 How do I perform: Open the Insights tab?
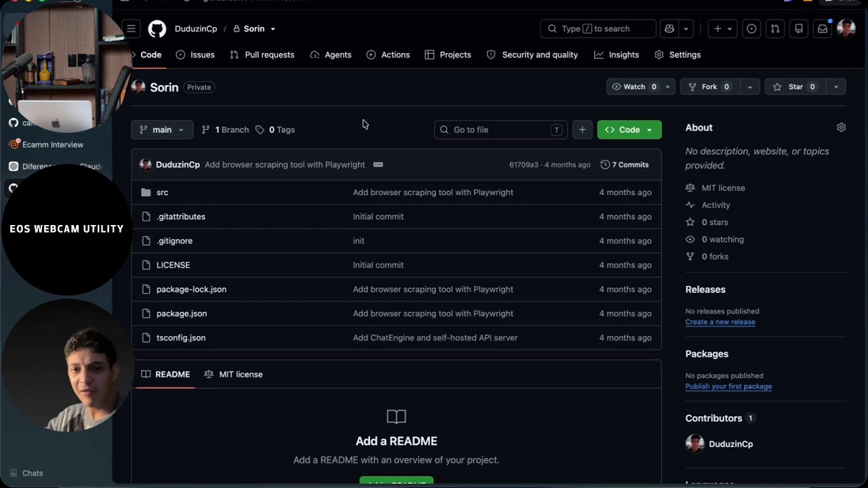pyautogui.click(x=616, y=55)
